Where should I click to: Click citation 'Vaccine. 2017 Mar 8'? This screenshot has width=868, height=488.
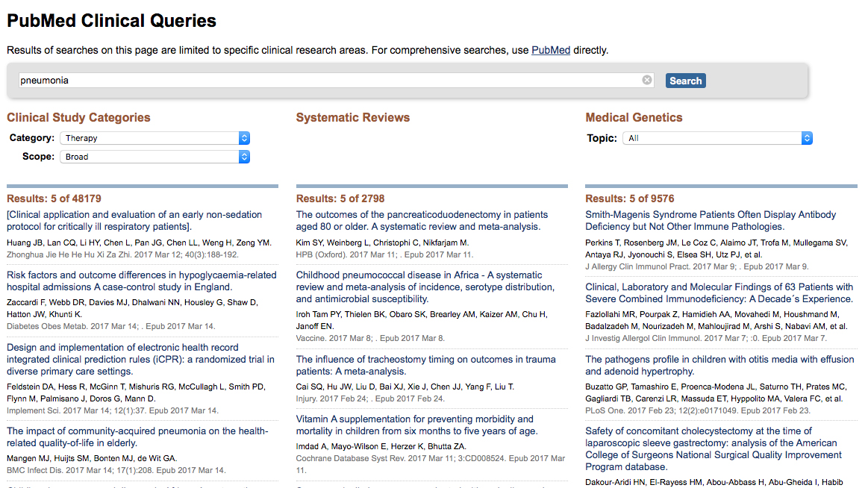tap(370, 339)
